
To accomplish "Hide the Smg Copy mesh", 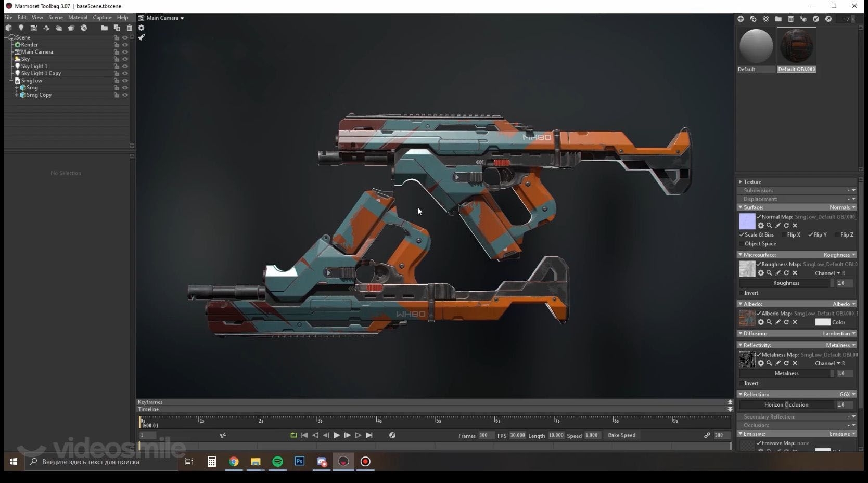I will pos(125,95).
